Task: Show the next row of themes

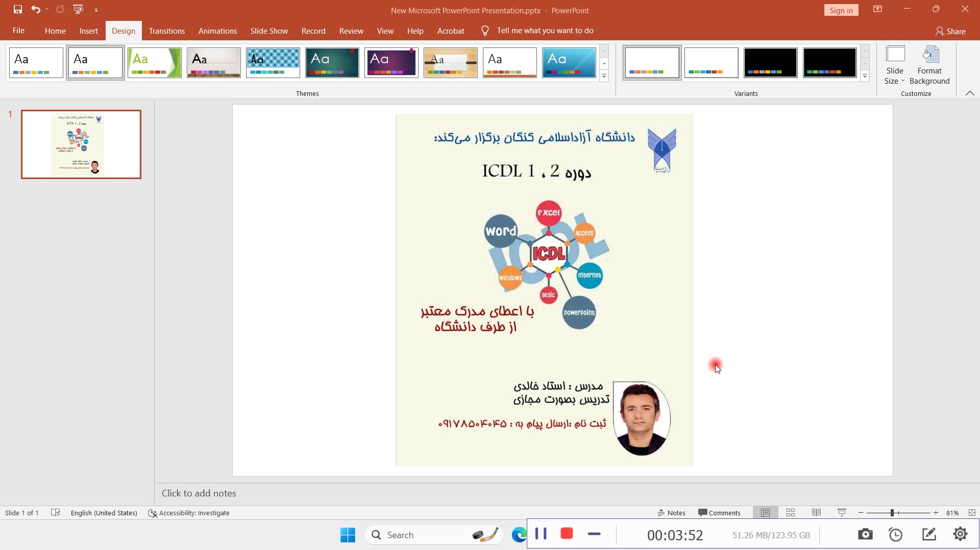Action: [604, 64]
